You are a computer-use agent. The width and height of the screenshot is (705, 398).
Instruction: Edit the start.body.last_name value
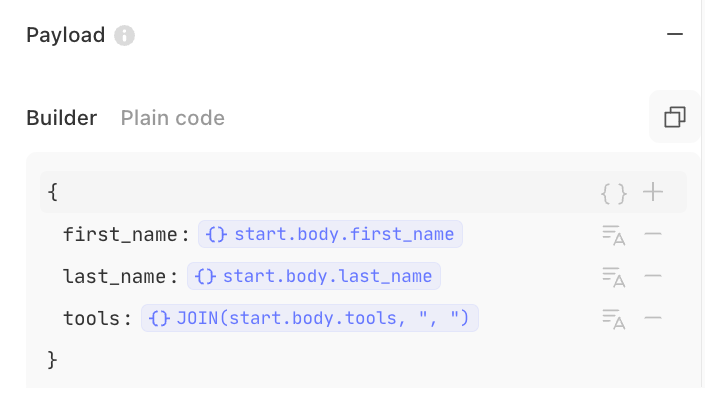tap(314, 276)
